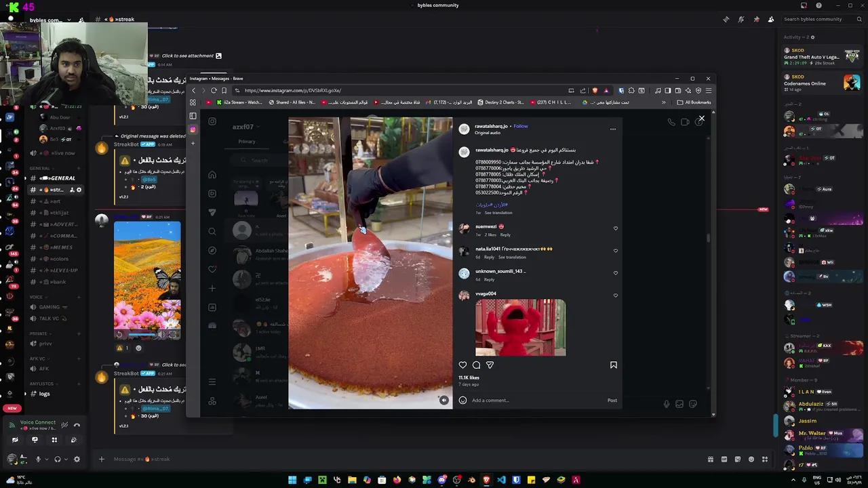The height and width of the screenshot is (488, 868).
Task: Open the #MEMES channel
Action: (x=58, y=247)
